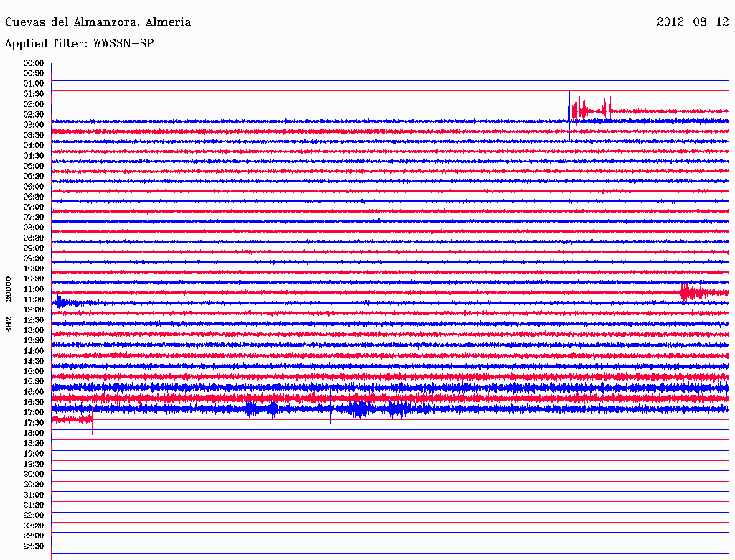Pick the 23:30 time label
735x560 pixels.
(34, 546)
